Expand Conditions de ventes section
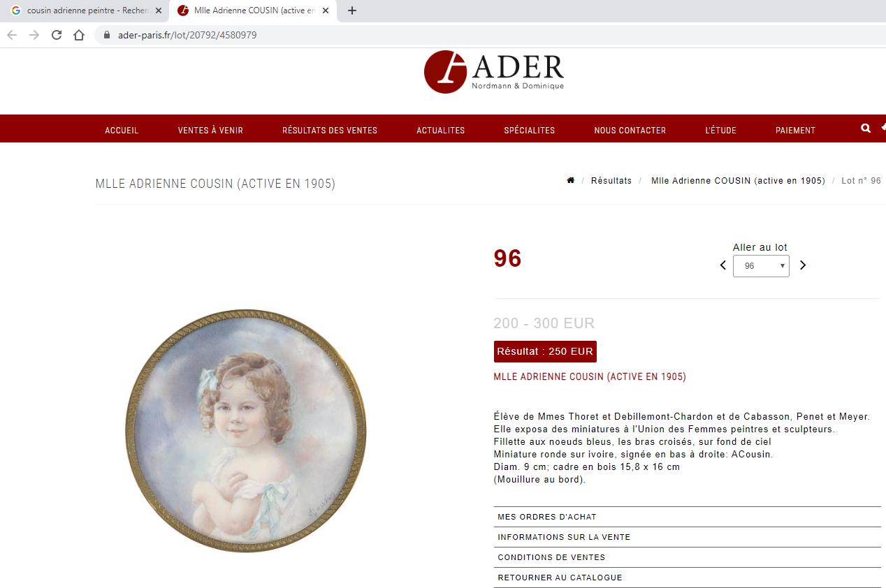Image resolution: width=886 pixels, height=588 pixels. pos(687,557)
